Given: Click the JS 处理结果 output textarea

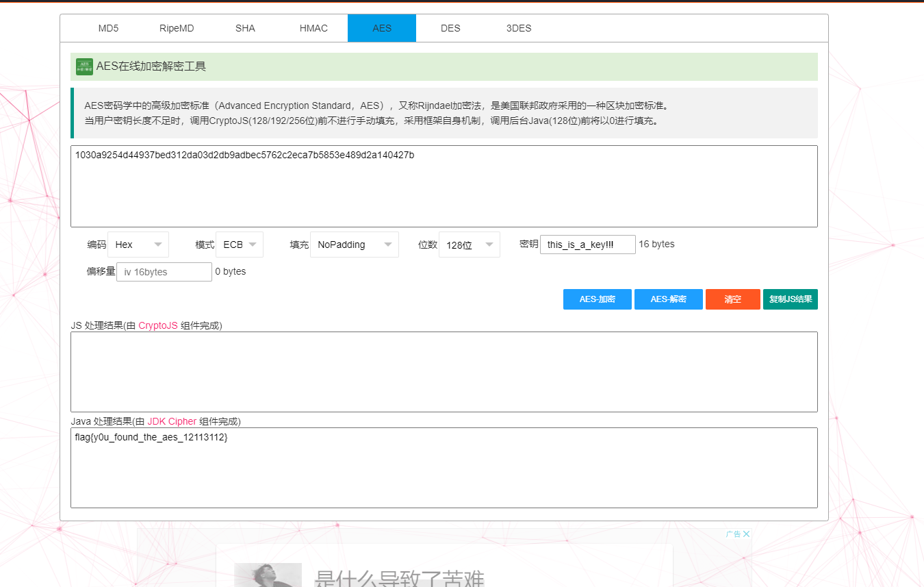Looking at the screenshot, I should click(x=444, y=372).
